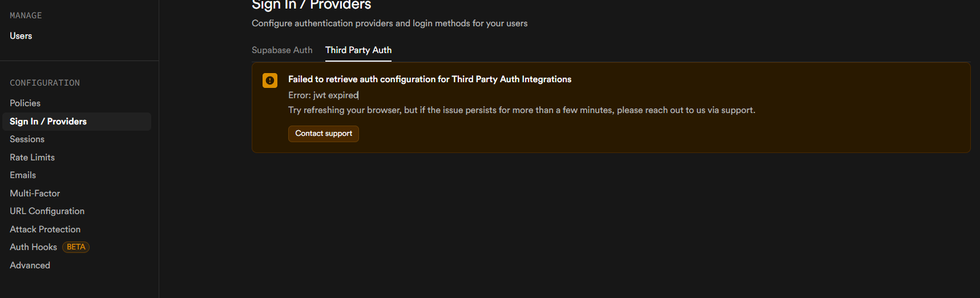Click the CONFIGURATION section header

(x=45, y=83)
